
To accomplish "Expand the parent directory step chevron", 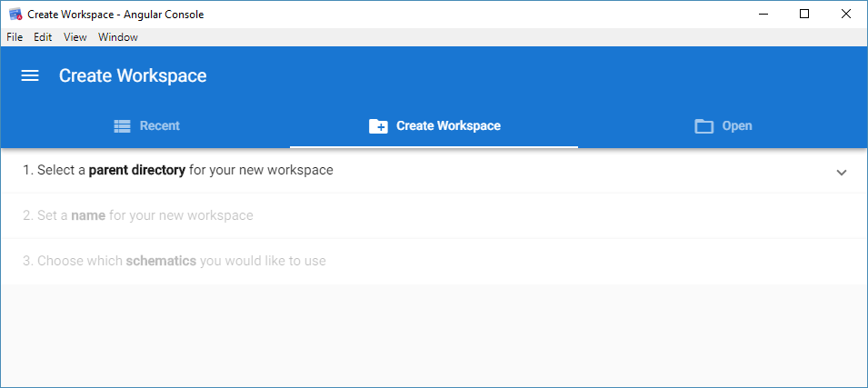I will 842,172.
